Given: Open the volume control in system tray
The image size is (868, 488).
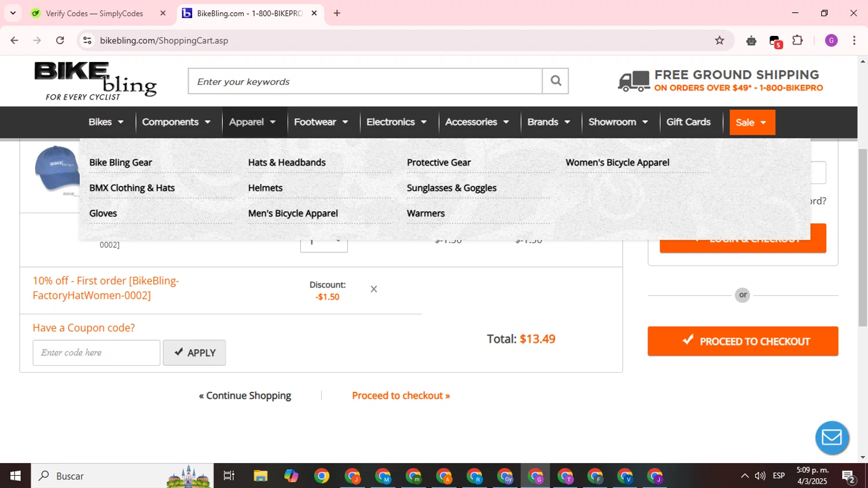Looking at the screenshot, I should [x=760, y=476].
